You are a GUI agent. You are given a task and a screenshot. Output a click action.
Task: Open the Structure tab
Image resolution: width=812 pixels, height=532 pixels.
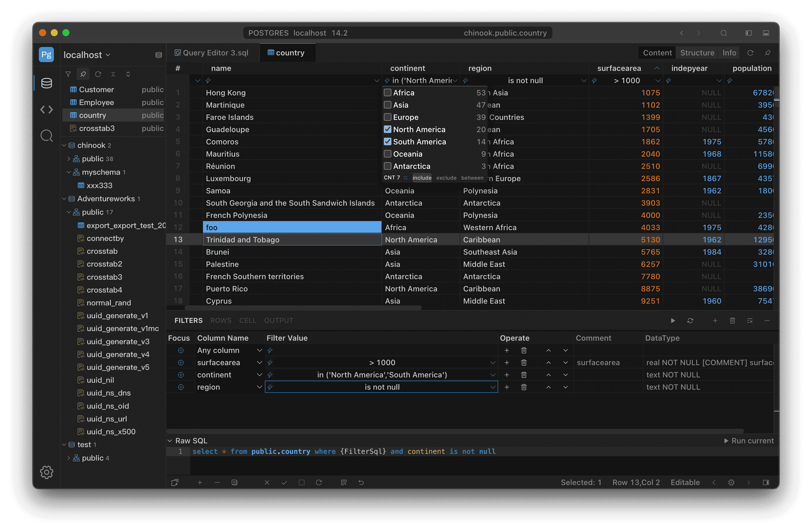697,52
